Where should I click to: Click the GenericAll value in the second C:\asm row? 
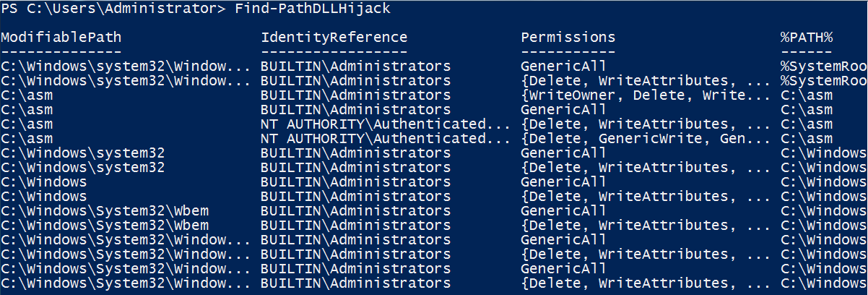coord(563,109)
